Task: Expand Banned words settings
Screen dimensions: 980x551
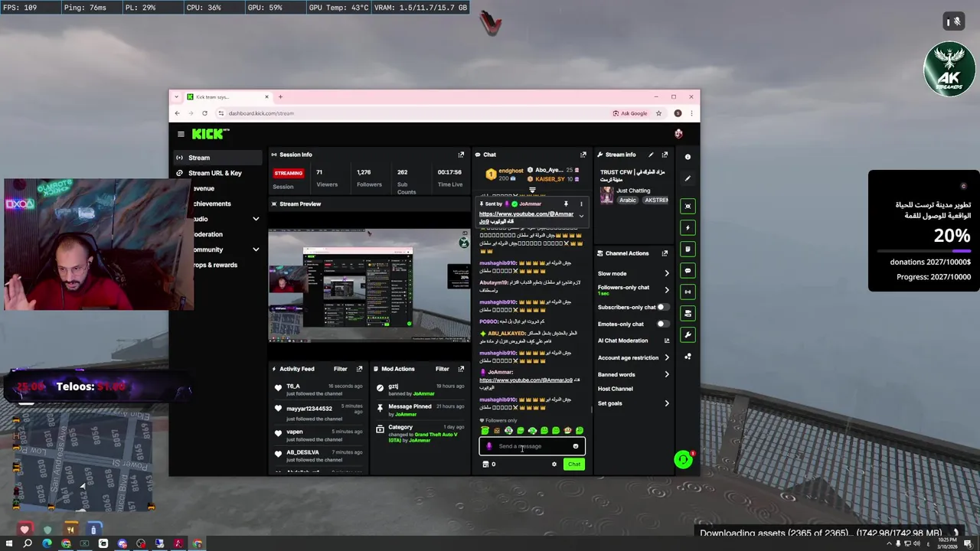Action: click(666, 375)
